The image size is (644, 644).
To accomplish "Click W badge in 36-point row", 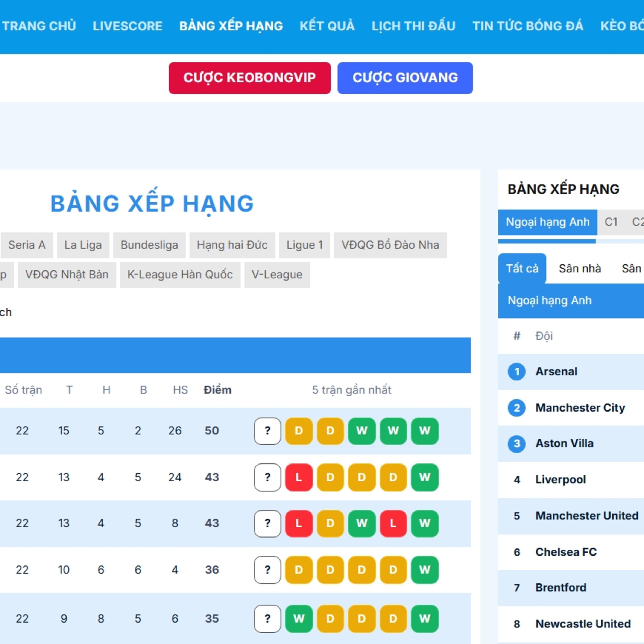I will point(425,570).
